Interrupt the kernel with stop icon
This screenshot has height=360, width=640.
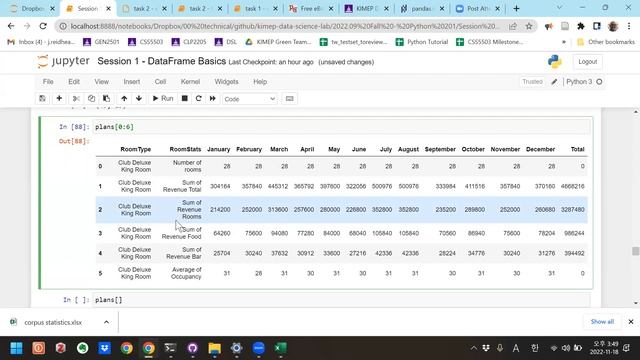point(184,98)
